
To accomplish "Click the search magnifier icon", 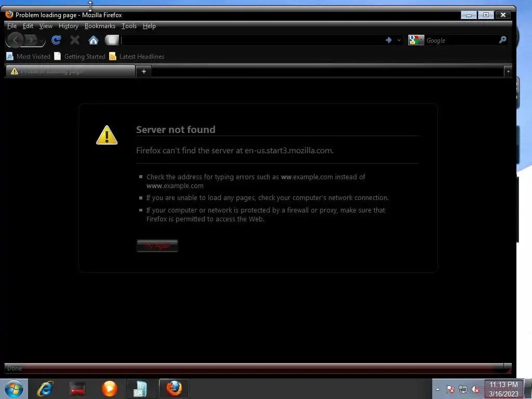I will coord(502,40).
